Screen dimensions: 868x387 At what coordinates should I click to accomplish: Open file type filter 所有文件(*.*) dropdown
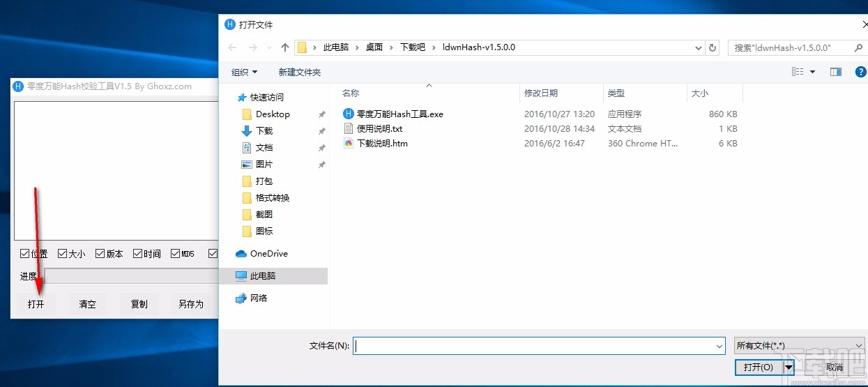coord(800,345)
